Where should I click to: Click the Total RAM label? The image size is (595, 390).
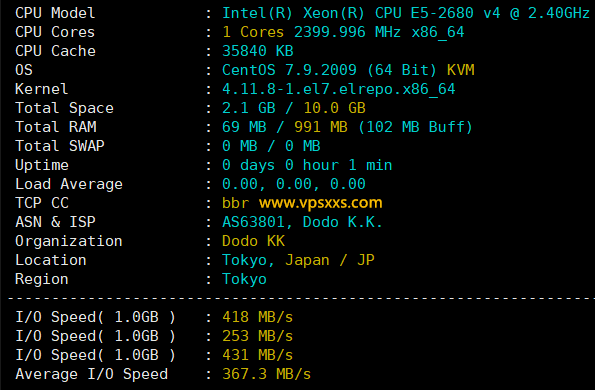click(x=56, y=127)
